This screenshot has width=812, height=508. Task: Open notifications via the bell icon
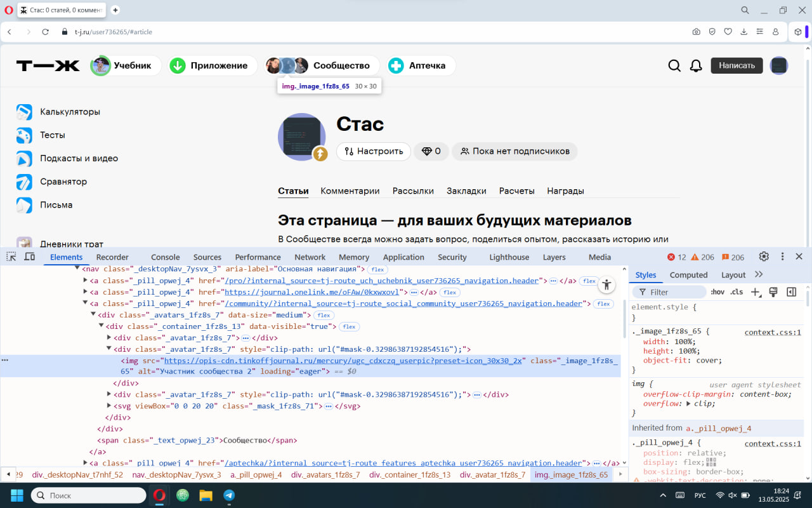tap(696, 65)
